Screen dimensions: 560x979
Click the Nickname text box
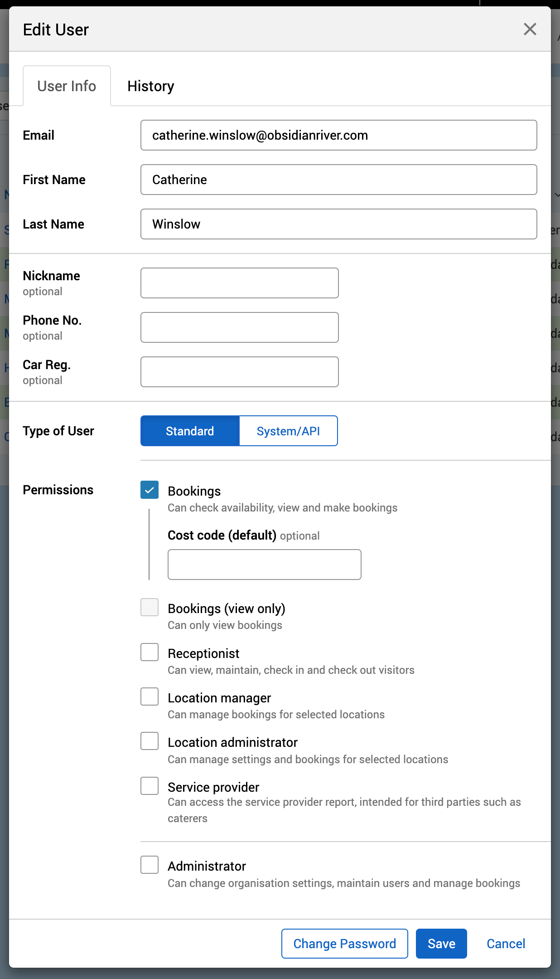pos(239,283)
